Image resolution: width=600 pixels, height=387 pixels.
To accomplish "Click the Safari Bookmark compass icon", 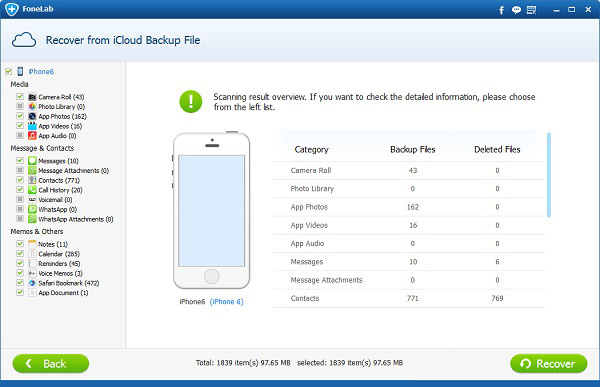I will [x=33, y=283].
